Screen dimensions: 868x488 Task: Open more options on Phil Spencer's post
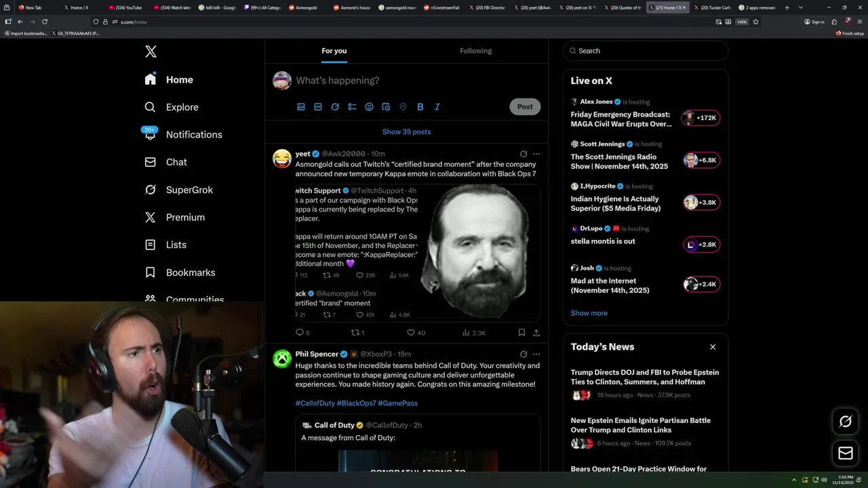(x=536, y=354)
